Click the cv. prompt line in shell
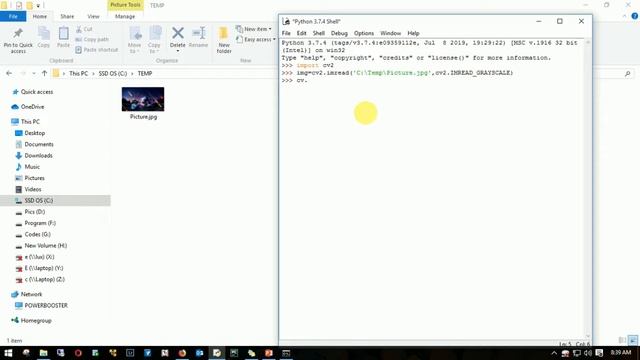The width and height of the screenshot is (640, 360). (x=294, y=80)
